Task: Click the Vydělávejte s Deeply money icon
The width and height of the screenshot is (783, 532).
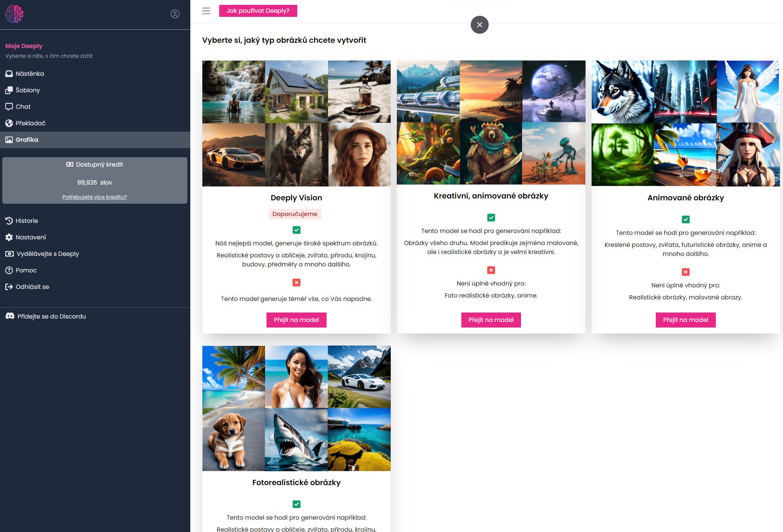Action: pos(9,254)
